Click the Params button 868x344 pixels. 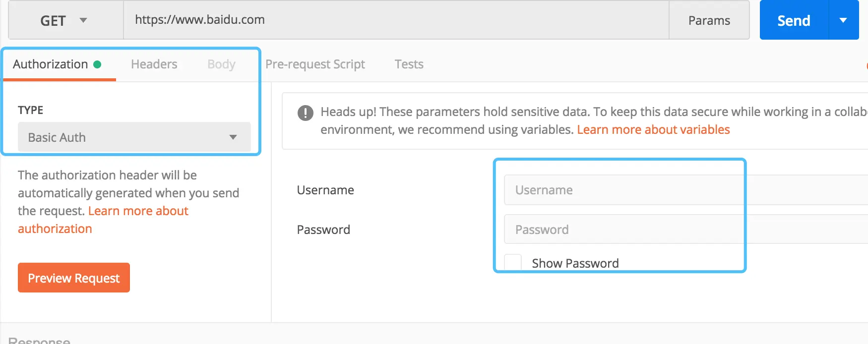coord(709,20)
